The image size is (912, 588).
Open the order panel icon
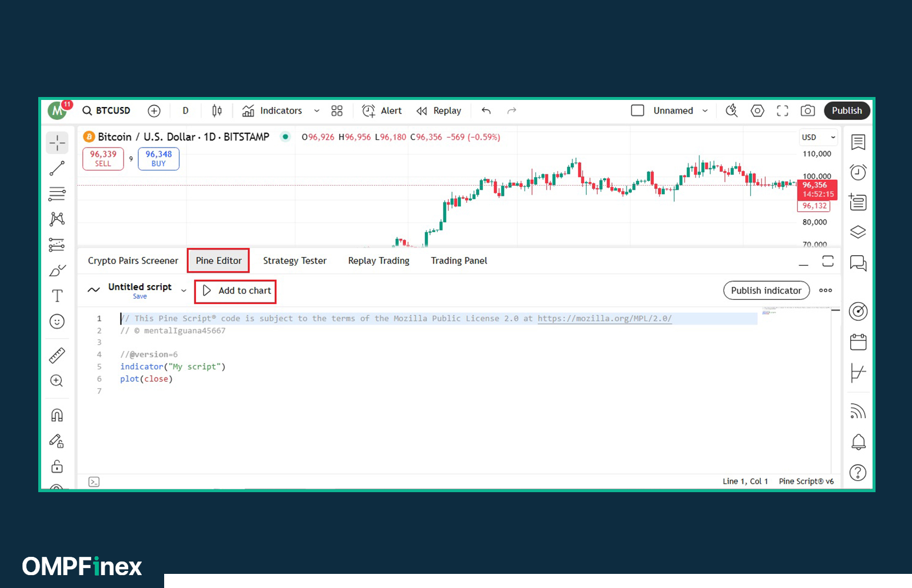(x=858, y=372)
